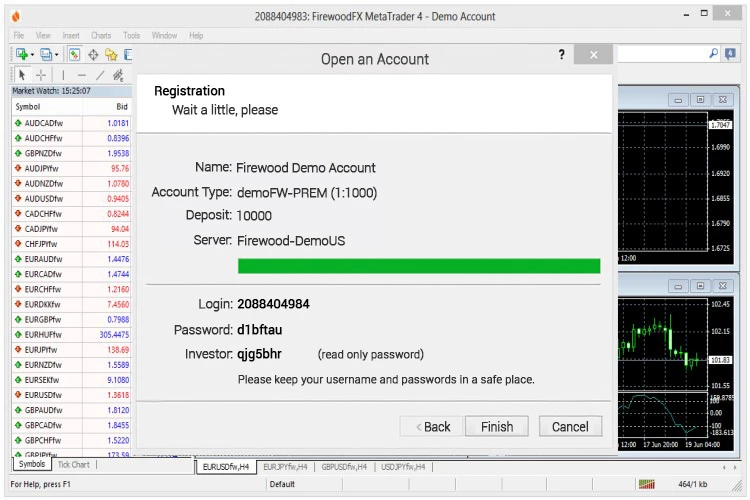
Task: Minimize the lower chart window
Action: [678, 286]
